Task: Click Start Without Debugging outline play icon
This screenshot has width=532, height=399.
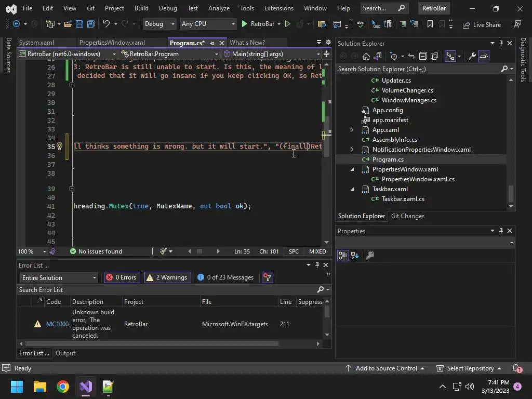Action: point(287,24)
